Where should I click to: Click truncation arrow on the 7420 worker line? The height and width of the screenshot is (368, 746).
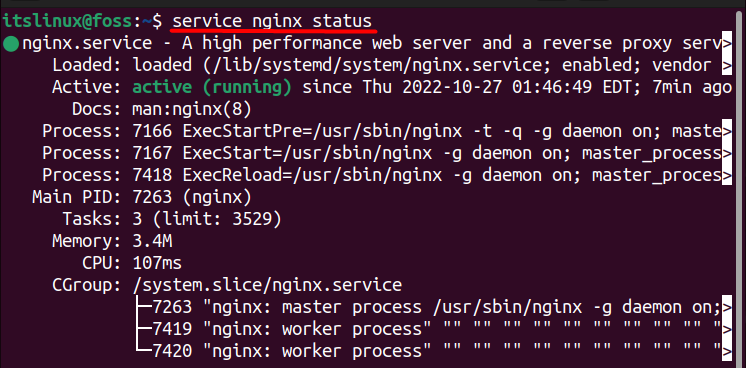[x=726, y=351]
